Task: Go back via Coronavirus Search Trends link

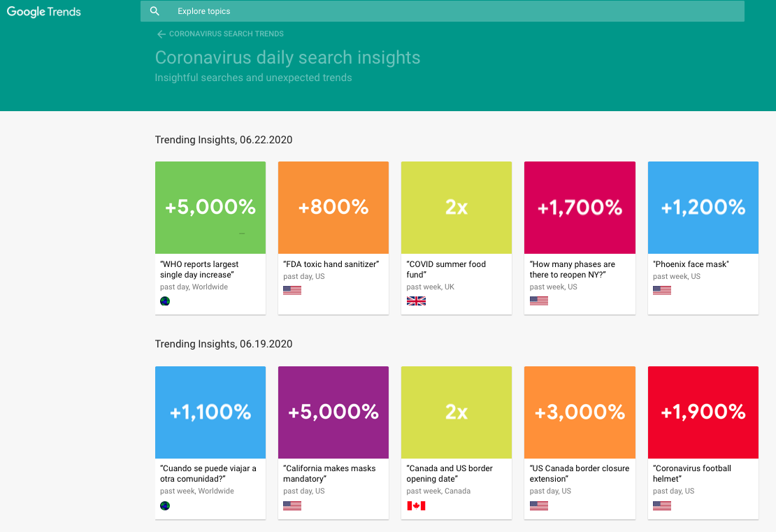Action: [226, 34]
